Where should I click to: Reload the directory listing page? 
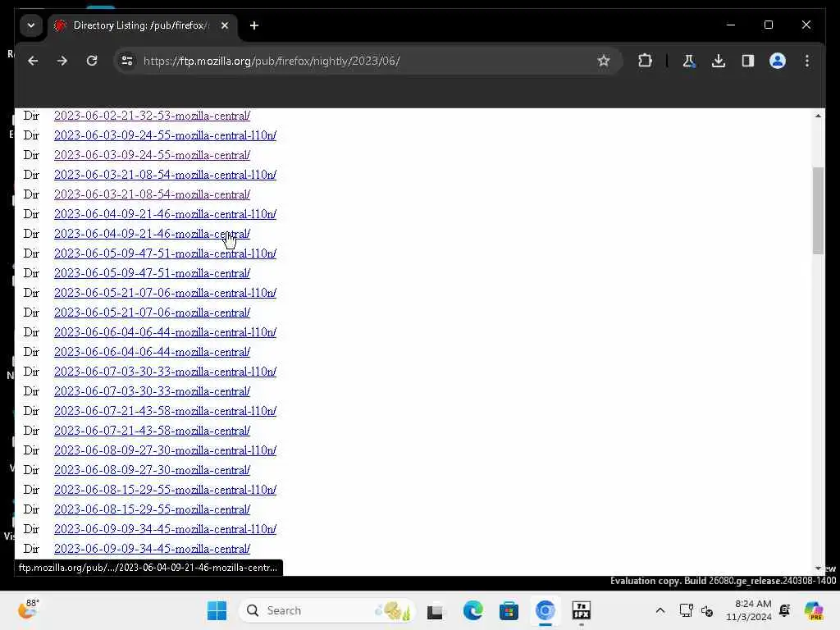(92, 61)
